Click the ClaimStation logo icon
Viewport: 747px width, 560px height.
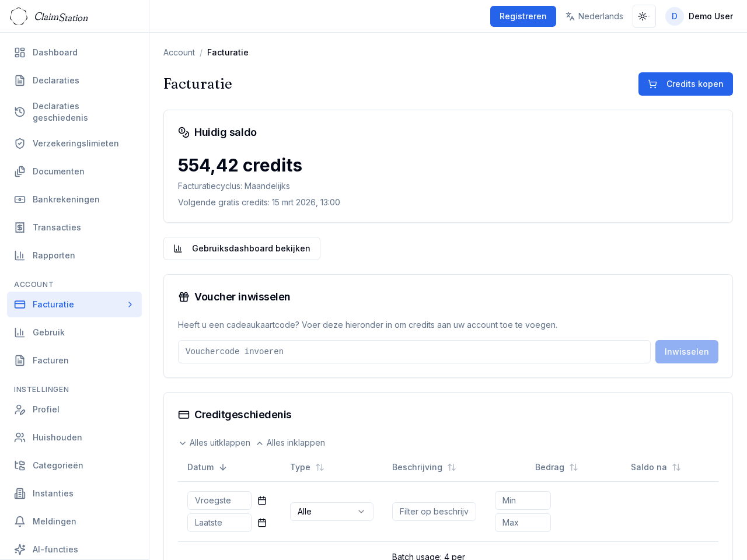[x=19, y=16]
